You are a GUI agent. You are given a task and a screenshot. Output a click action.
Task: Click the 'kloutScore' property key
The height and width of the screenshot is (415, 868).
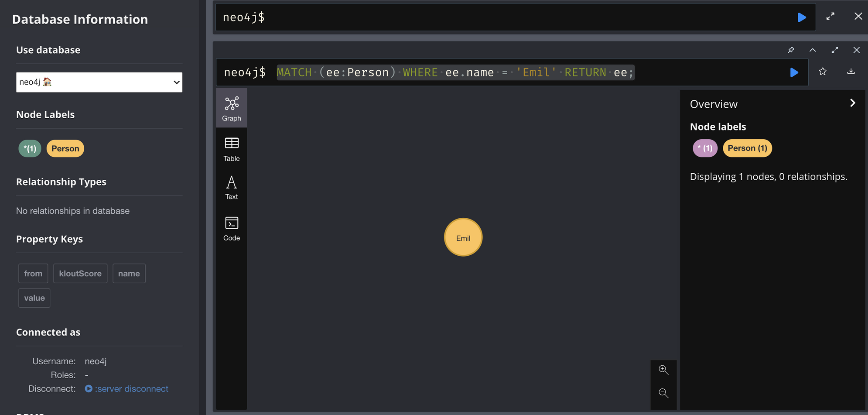coord(80,274)
